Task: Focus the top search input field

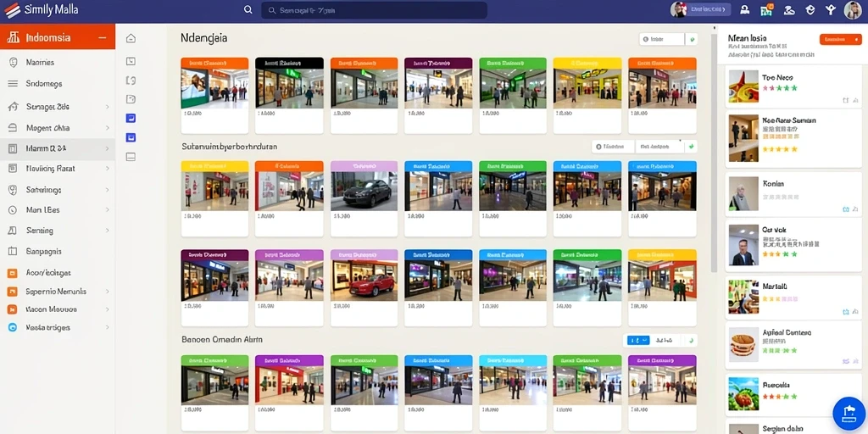Action: point(374,10)
